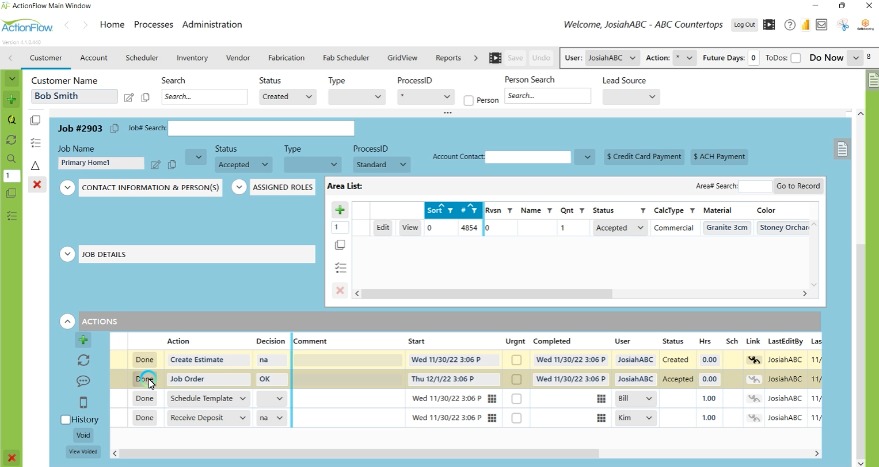Toggle the Person checkbox
Image resolution: width=879 pixels, height=467 pixels.
(x=469, y=100)
